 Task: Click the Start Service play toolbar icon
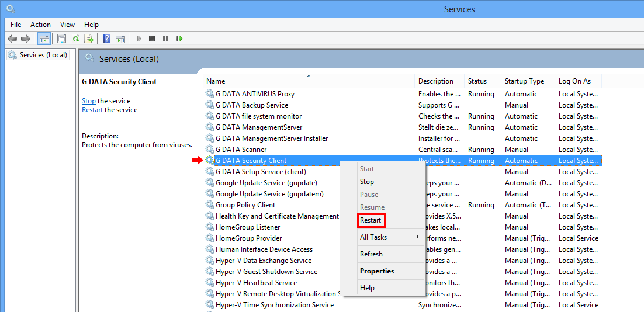[x=139, y=39]
